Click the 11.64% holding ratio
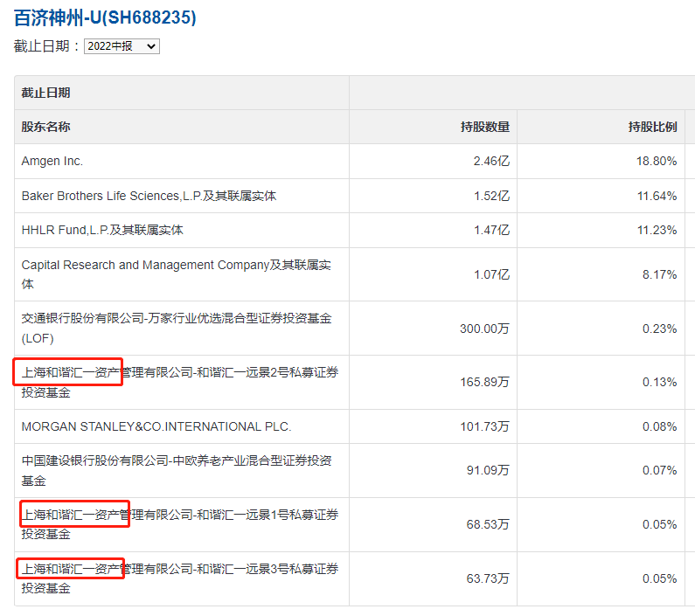Image resolution: width=695 pixels, height=616 pixels. pos(657,196)
